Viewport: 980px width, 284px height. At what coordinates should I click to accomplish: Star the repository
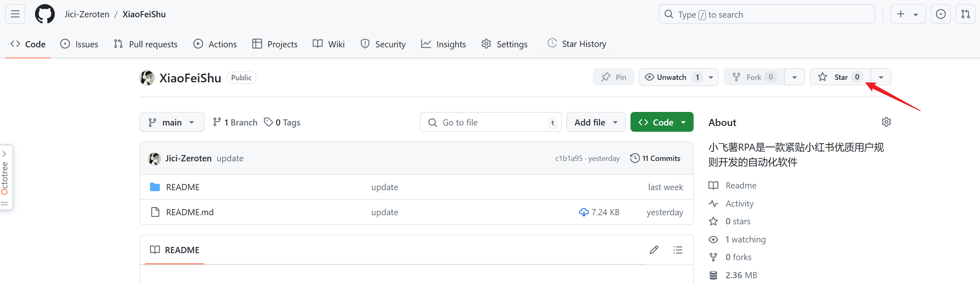click(x=840, y=77)
